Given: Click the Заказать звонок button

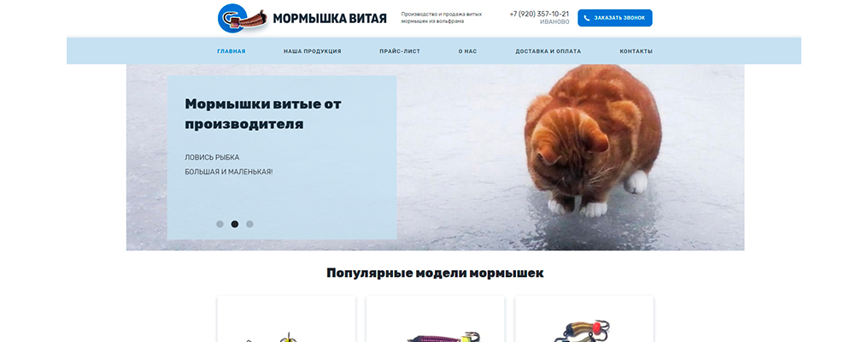Looking at the screenshot, I should (x=615, y=18).
